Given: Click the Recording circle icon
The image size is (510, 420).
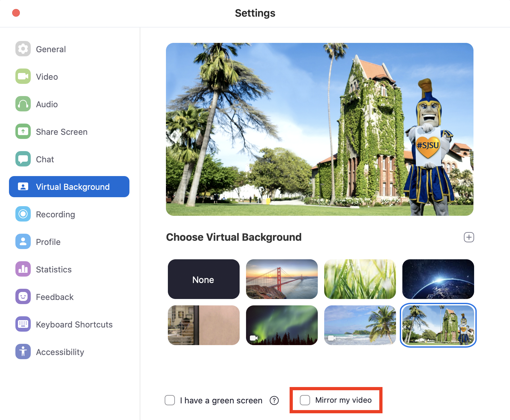Looking at the screenshot, I should [x=23, y=214].
